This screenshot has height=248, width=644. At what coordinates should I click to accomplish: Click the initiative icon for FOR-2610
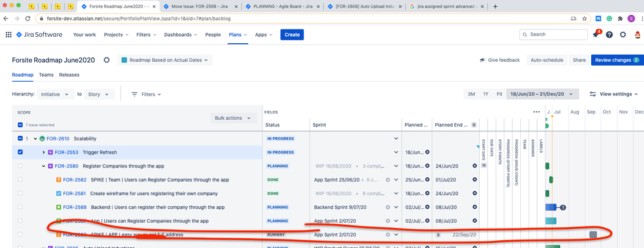tap(43, 138)
